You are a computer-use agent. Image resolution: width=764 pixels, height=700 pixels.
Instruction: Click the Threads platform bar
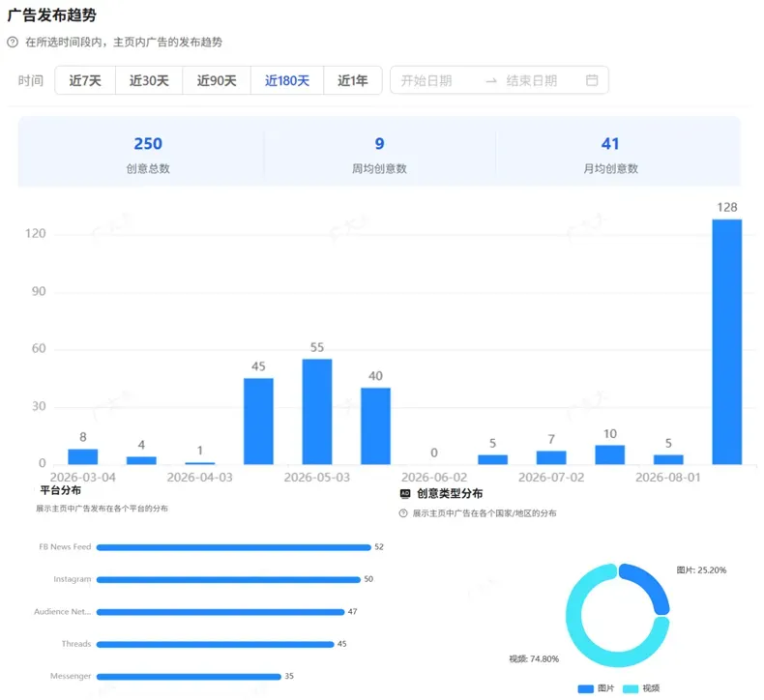[216, 645]
